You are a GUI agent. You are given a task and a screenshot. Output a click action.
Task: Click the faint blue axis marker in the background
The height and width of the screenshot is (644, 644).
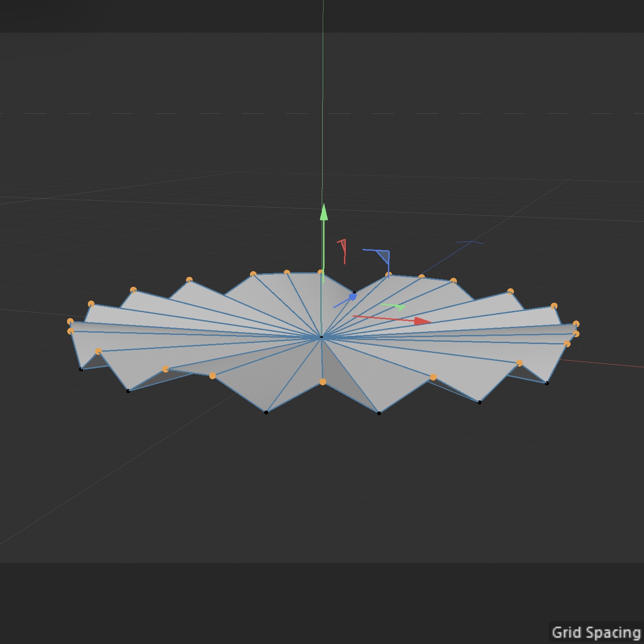470,243
